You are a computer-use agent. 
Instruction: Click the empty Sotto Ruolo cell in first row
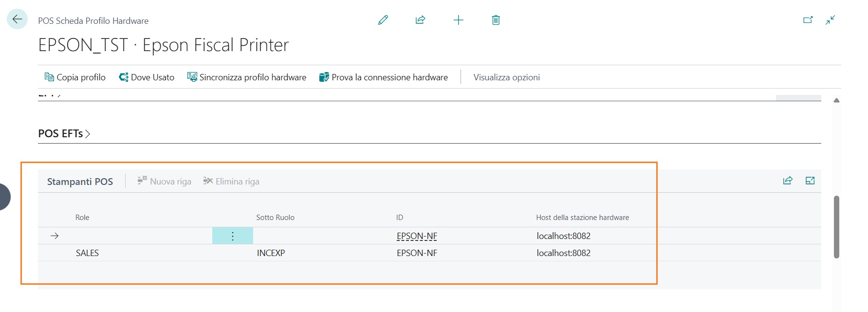tap(324, 236)
